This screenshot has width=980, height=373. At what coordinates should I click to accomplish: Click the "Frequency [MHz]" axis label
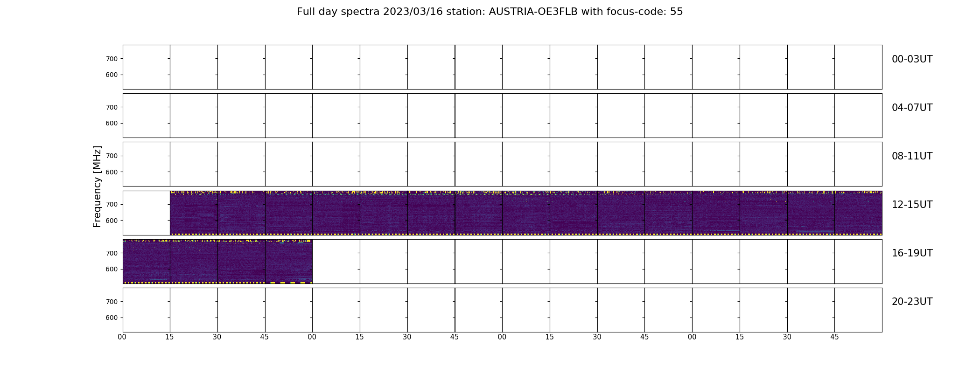point(97,186)
